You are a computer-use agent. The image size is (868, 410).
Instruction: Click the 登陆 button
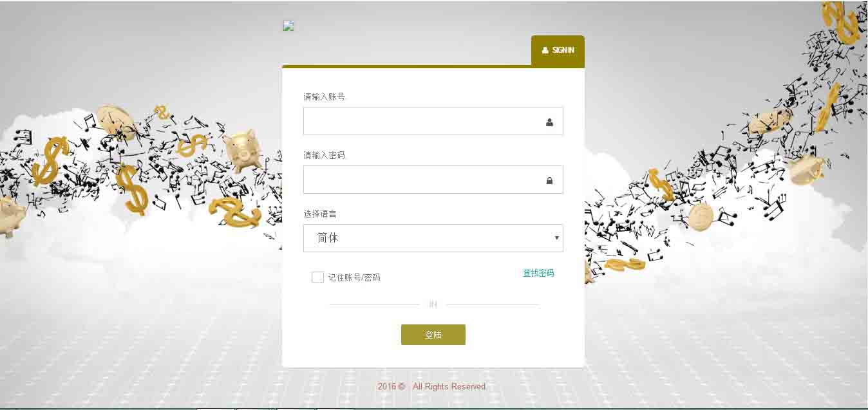(433, 335)
